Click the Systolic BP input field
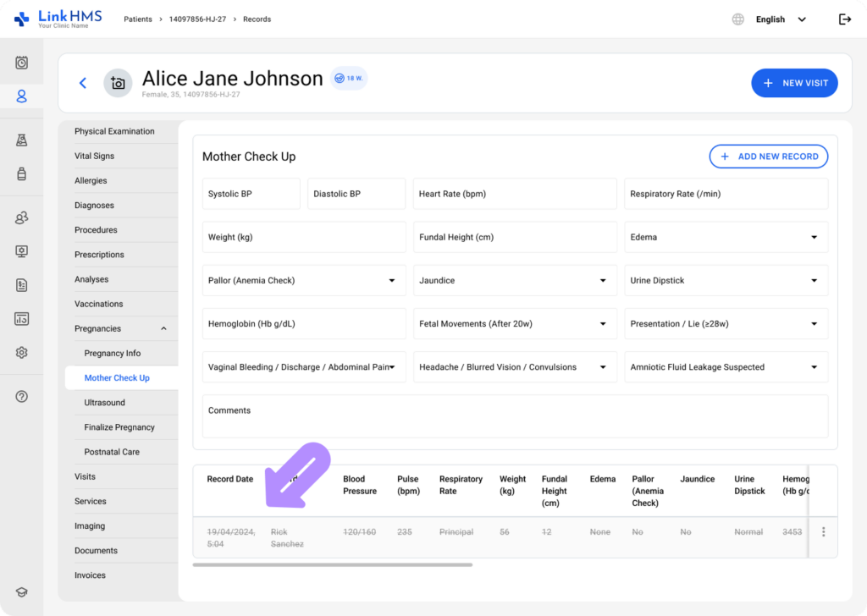This screenshot has height=616, width=867. tap(251, 194)
